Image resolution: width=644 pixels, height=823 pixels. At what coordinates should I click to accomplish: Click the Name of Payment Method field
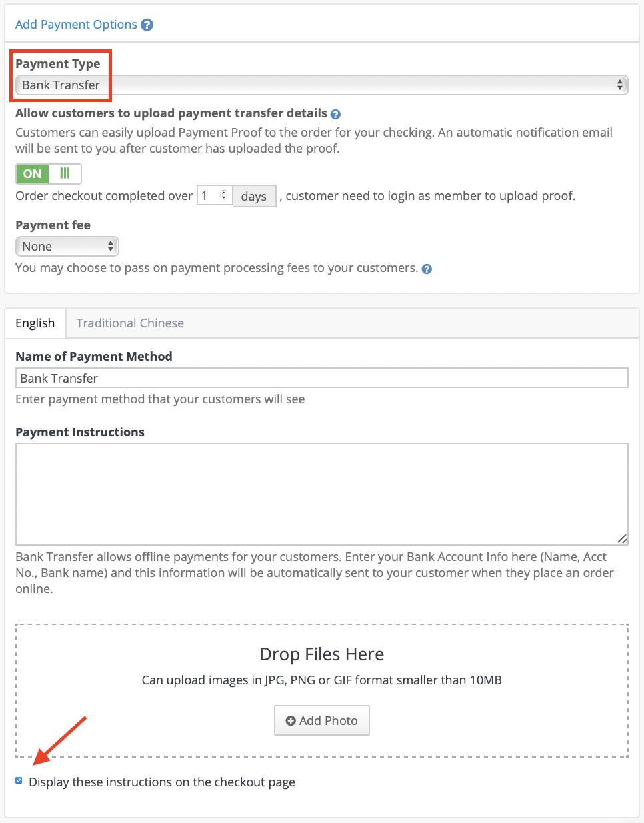[x=322, y=378]
